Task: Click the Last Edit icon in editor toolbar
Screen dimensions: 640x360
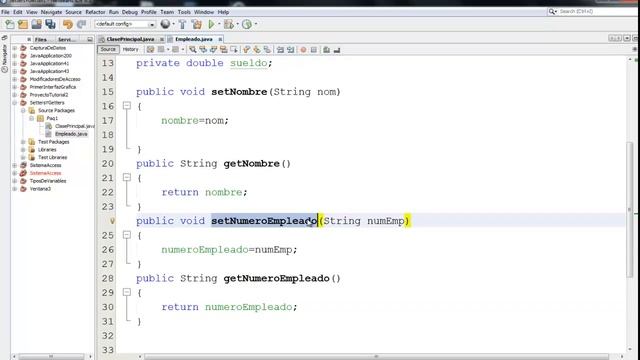Action: (x=151, y=49)
